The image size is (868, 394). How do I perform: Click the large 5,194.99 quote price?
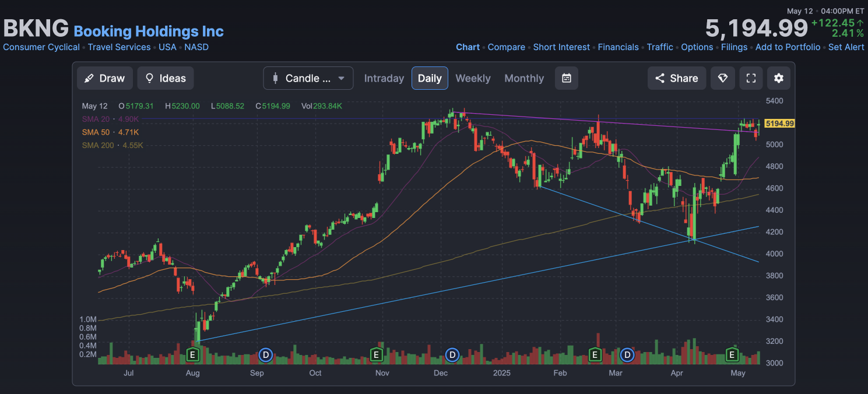coord(756,28)
